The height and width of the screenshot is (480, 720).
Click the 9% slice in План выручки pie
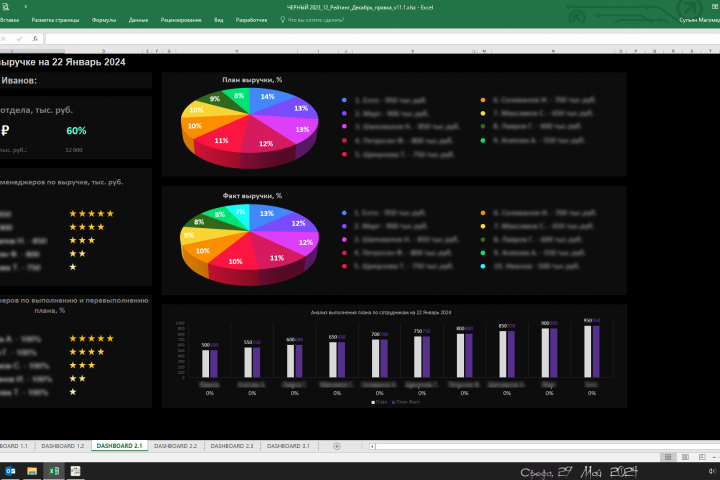click(x=216, y=101)
